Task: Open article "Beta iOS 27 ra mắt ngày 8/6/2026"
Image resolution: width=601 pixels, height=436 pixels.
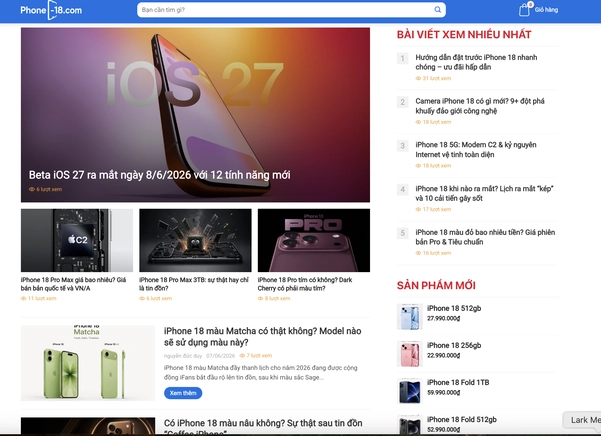Action: click(159, 175)
